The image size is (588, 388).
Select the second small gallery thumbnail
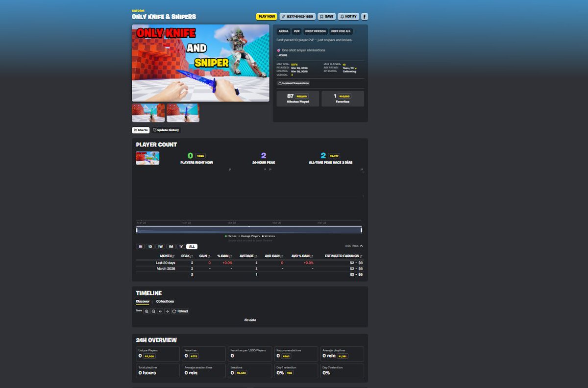(183, 113)
